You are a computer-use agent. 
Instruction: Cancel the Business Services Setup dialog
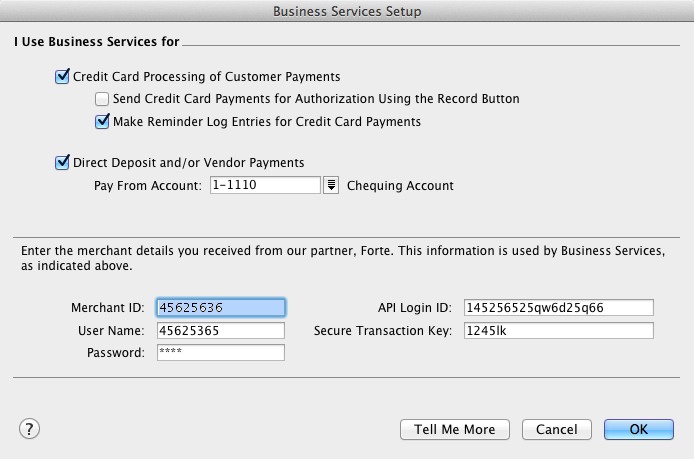point(556,429)
